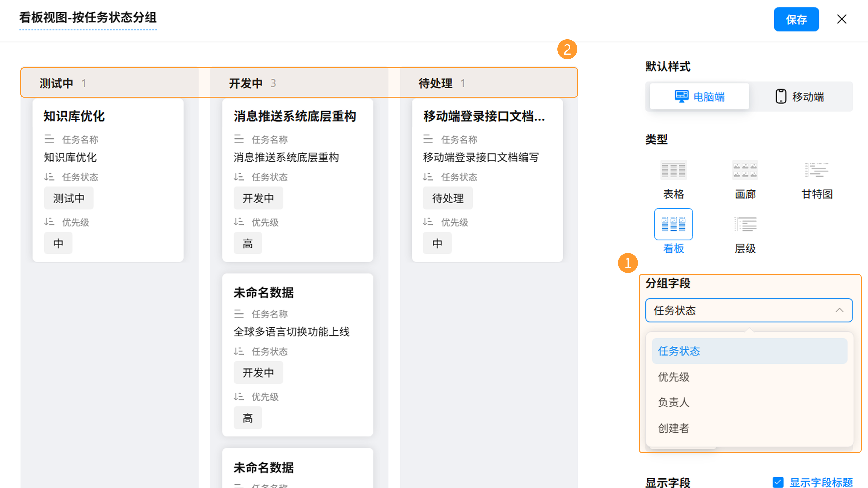Image resolution: width=868 pixels, height=488 pixels.
Task: Select the 看板 kanban view type icon
Action: pos(673,224)
